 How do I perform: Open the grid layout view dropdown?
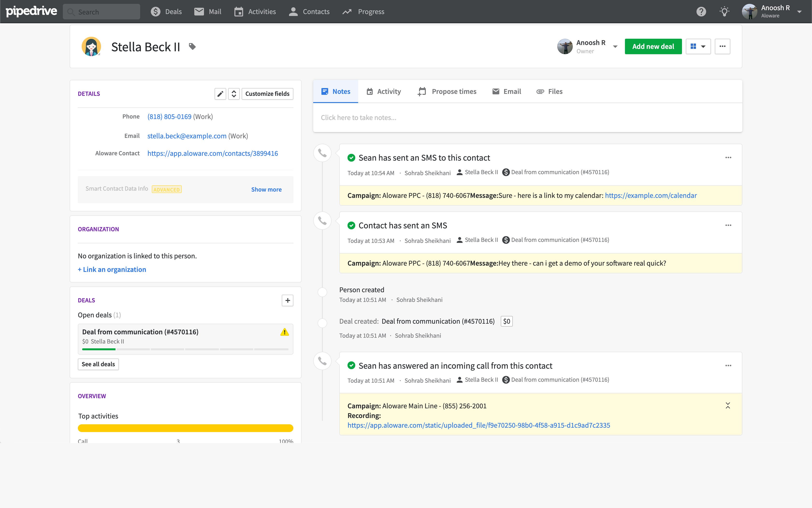click(698, 46)
